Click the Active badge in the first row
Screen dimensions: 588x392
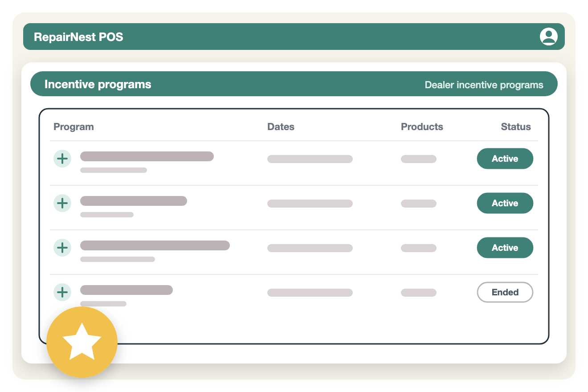(x=505, y=159)
